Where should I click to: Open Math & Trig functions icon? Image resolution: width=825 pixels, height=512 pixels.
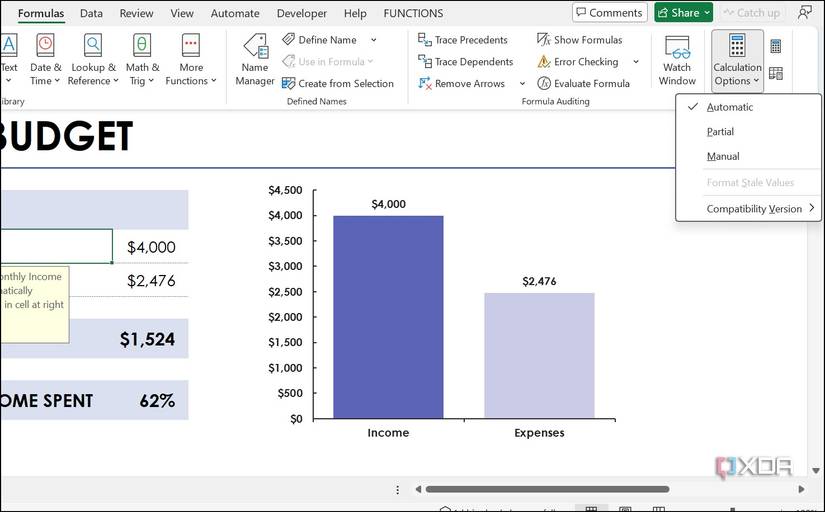(x=142, y=45)
